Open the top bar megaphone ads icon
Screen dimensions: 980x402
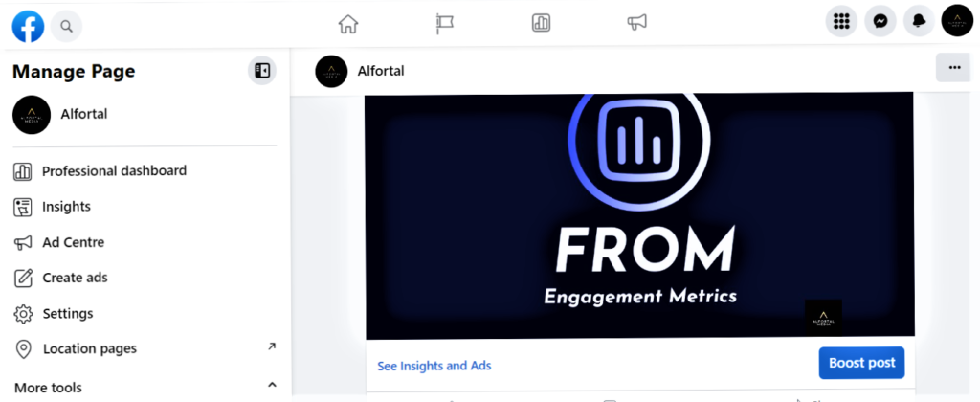(x=636, y=24)
